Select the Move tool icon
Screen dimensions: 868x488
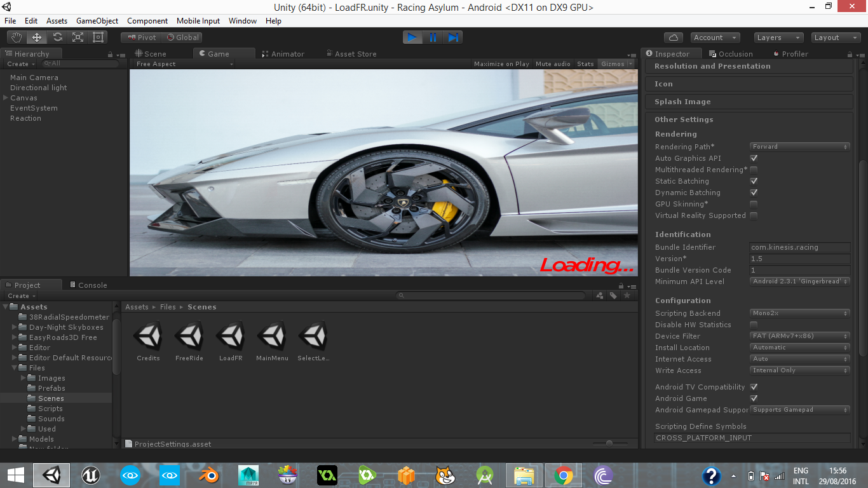tap(37, 37)
